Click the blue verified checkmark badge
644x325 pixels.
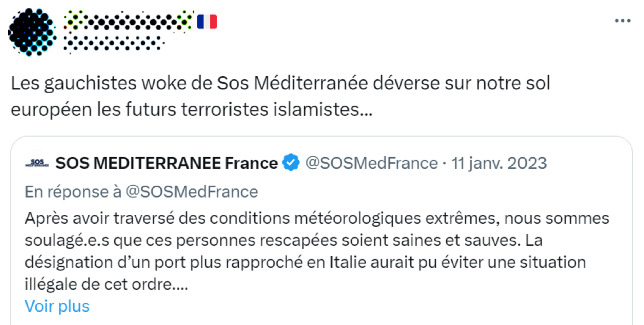291,162
